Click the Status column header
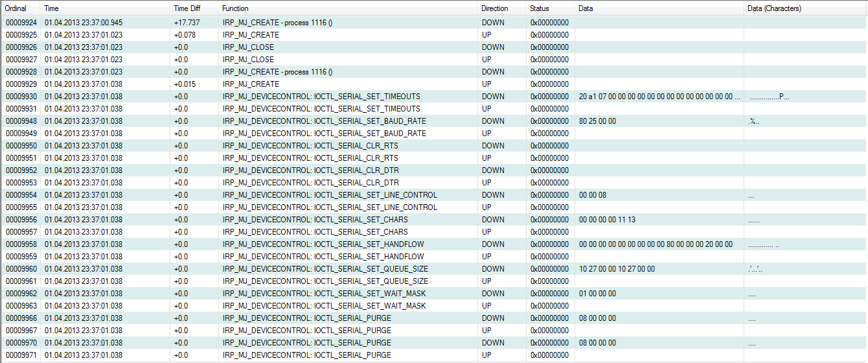This screenshot has width=868, height=363. 539,8
